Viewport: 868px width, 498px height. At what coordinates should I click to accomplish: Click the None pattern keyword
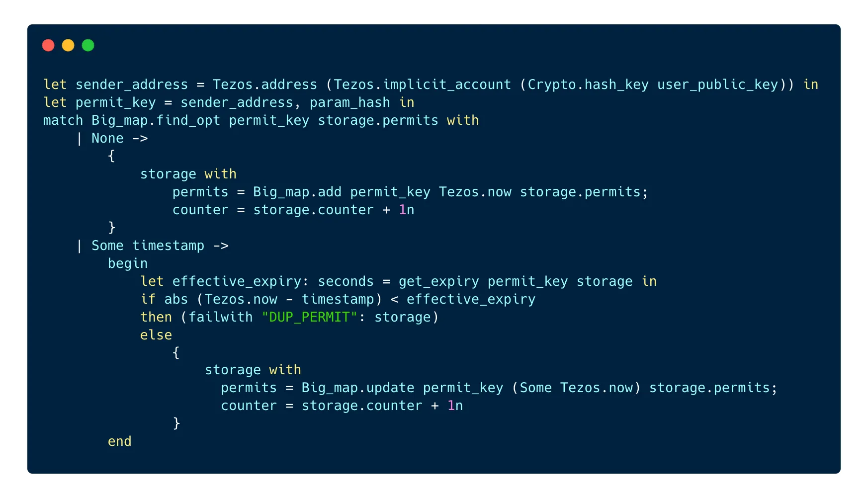tap(107, 138)
